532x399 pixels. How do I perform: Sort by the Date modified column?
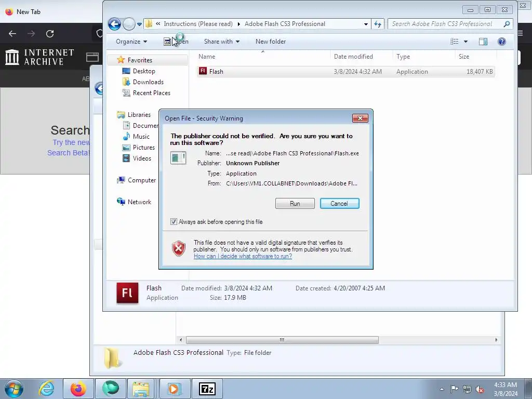(362, 57)
